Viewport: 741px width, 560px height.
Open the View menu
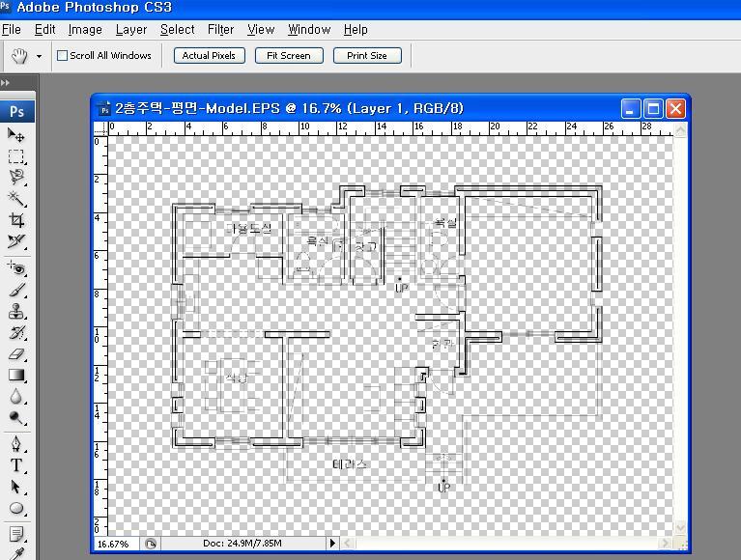(261, 30)
